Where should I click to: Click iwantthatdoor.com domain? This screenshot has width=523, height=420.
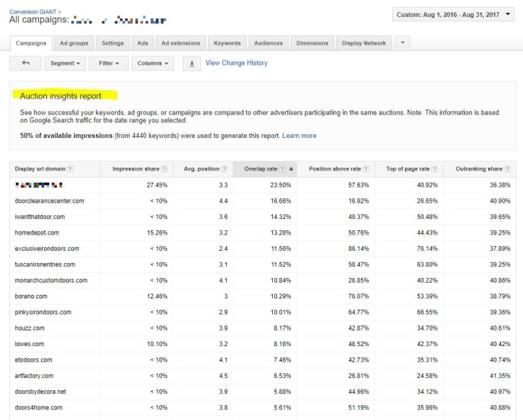click(40, 217)
